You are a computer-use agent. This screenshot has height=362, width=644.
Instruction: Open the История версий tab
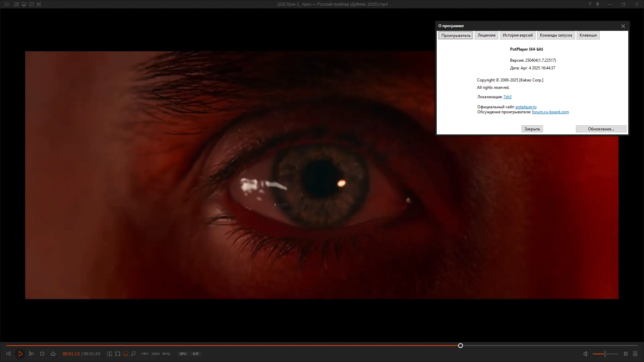coord(517,35)
